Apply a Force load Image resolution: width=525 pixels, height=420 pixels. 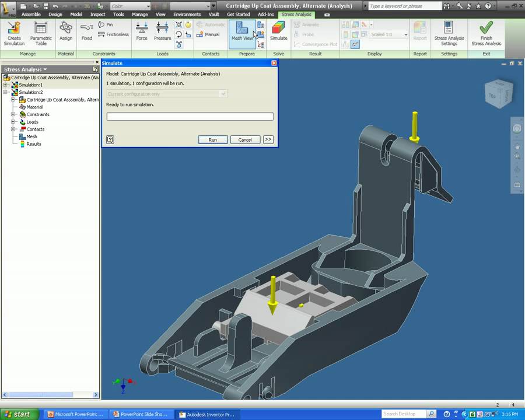(142, 31)
